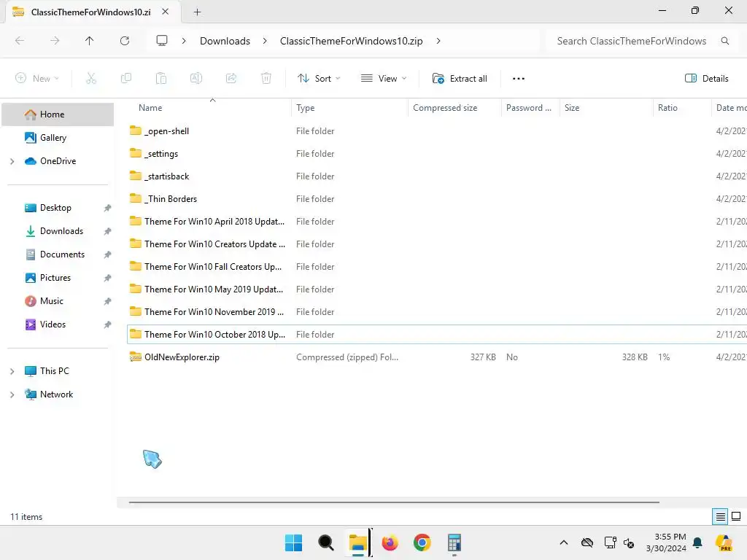Switch to details list view layout
This screenshot has height=560, width=747.
point(720,517)
